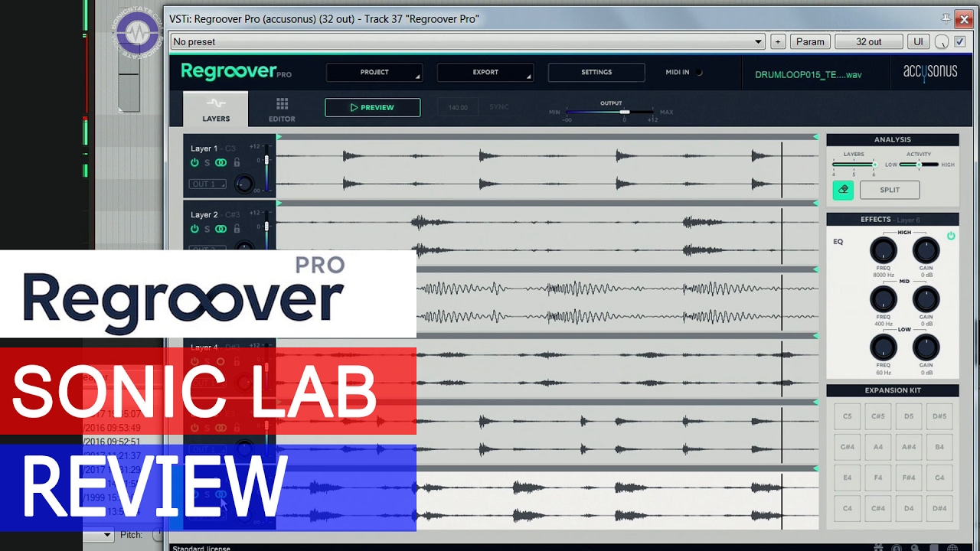The image size is (980, 551).
Task: Lock Layer 1 with padlock icon
Action: (x=237, y=162)
